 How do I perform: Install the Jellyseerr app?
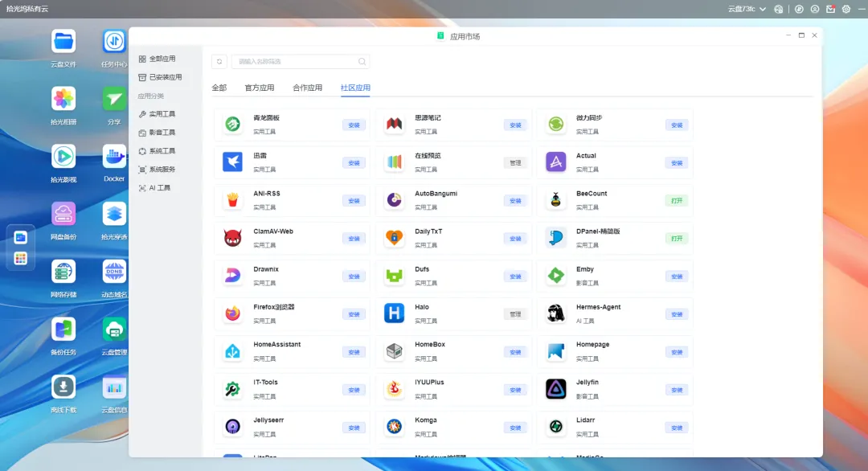(x=354, y=428)
